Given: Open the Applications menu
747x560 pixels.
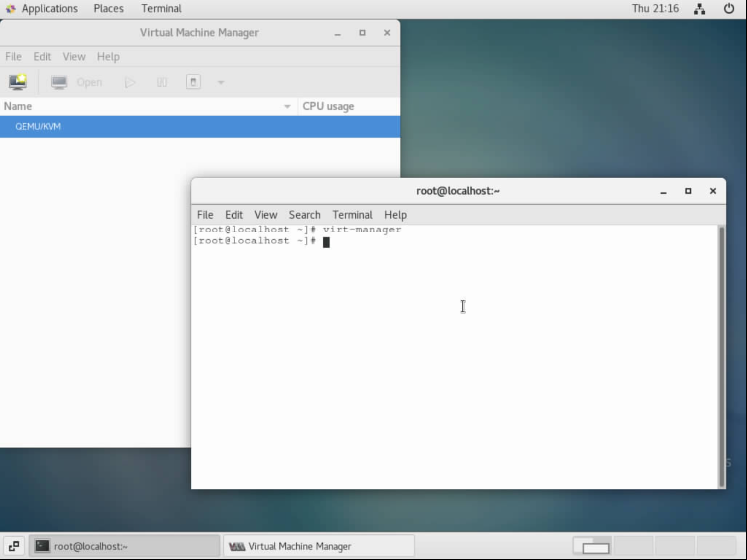Looking at the screenshot, I should 49,8.
